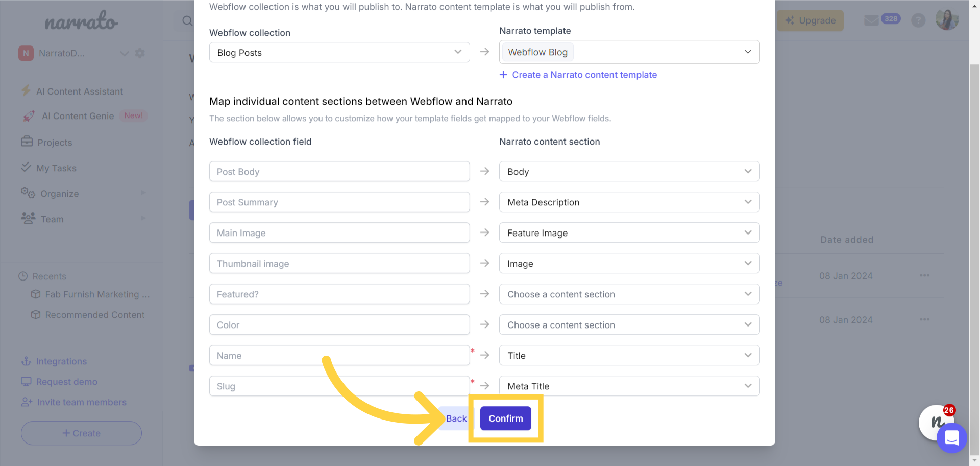
Task: Click Invite team members link
Action: (x=82, y=402)
